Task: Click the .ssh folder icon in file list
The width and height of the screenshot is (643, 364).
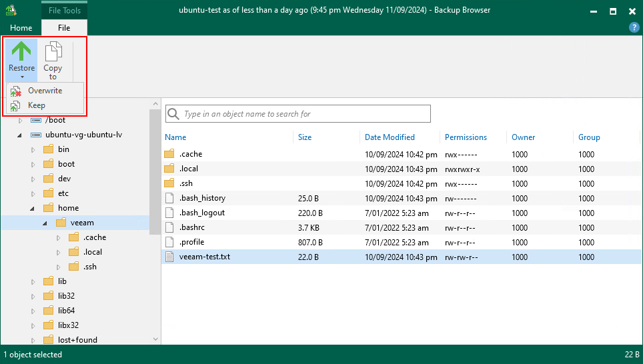Action: click(x=169, y=183)
